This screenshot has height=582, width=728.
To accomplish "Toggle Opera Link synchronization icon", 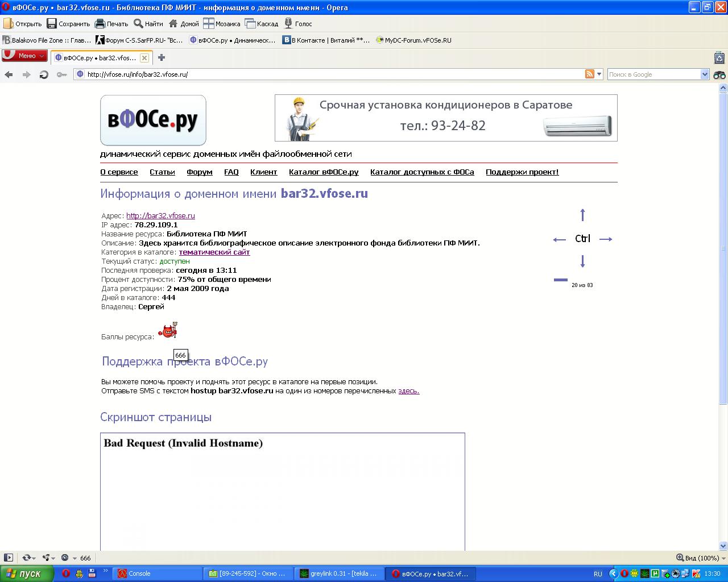I will pos(26,558).
